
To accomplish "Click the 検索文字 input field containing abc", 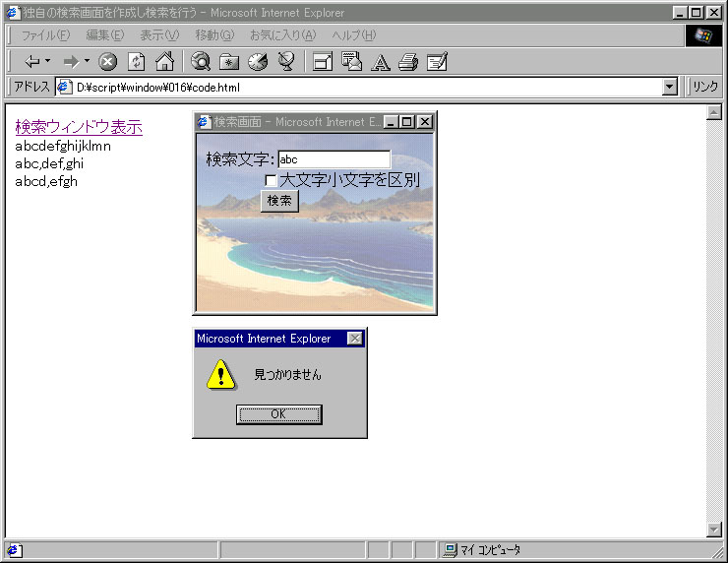I will (x=334, y=159).
